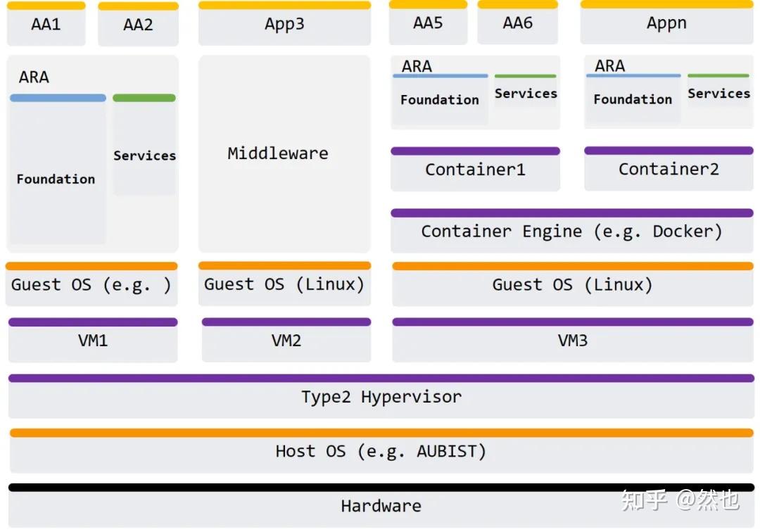
Task: Click the 知乎 @然也 watermark
Action: [679, 500]
